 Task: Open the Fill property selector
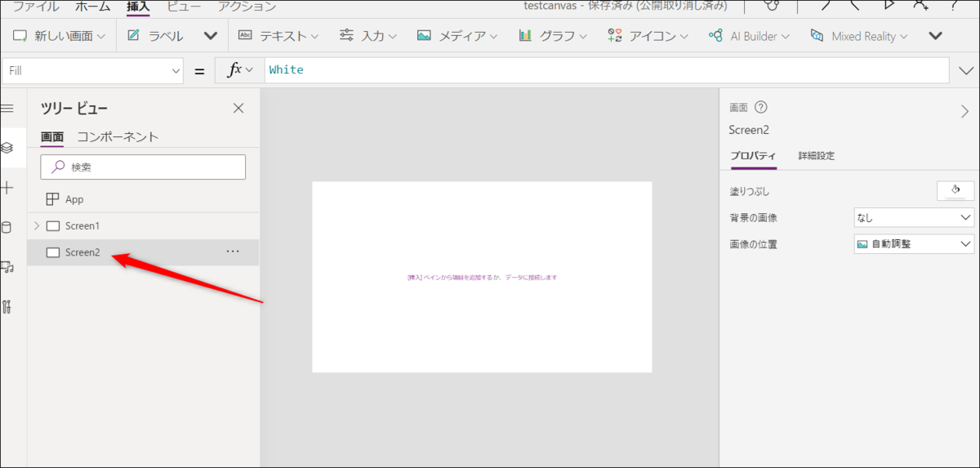click(93, 70)
